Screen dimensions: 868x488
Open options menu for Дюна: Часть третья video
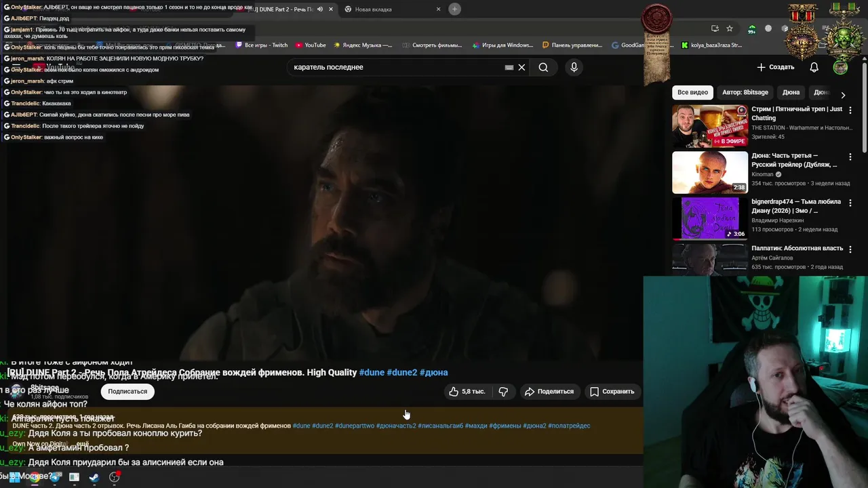[x=850, y=157]
